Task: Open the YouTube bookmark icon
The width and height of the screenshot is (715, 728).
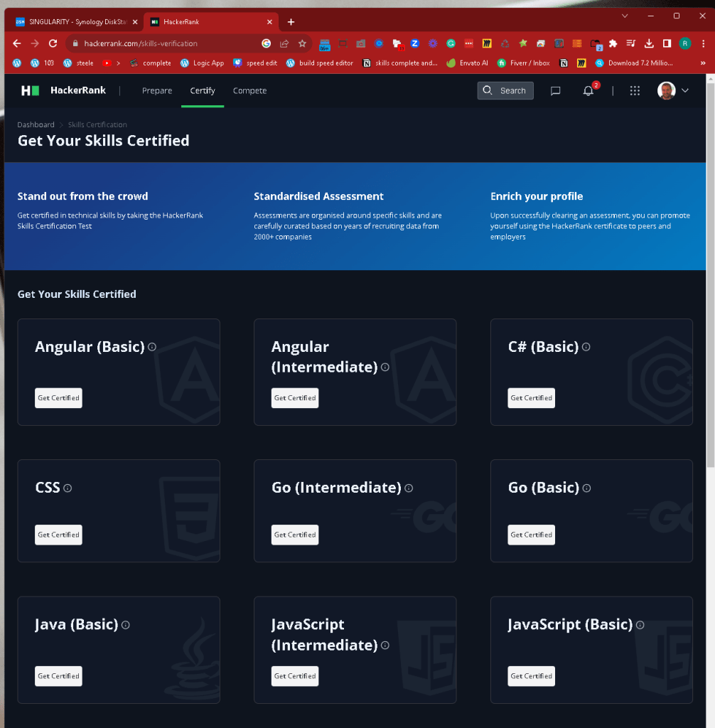Action: click(x=107, y=63)
